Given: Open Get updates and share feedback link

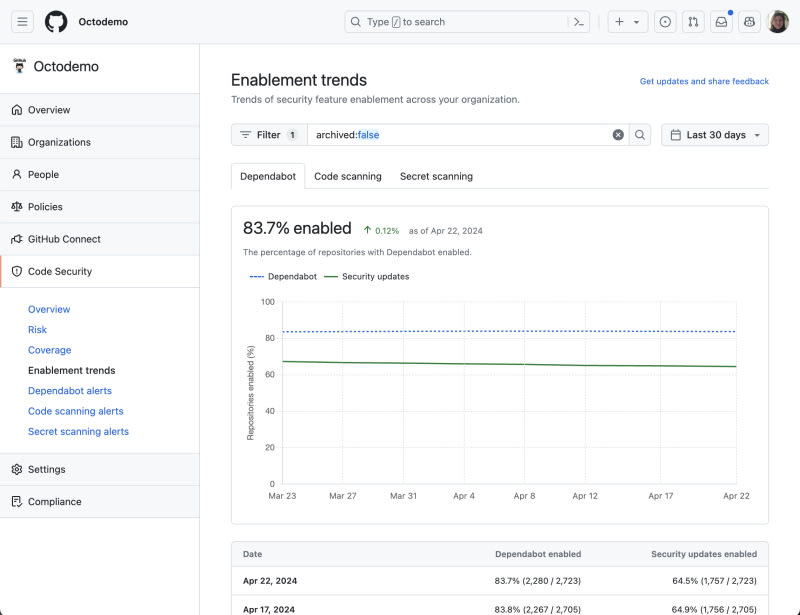Looking at the screenshot, I should point(704,81).
